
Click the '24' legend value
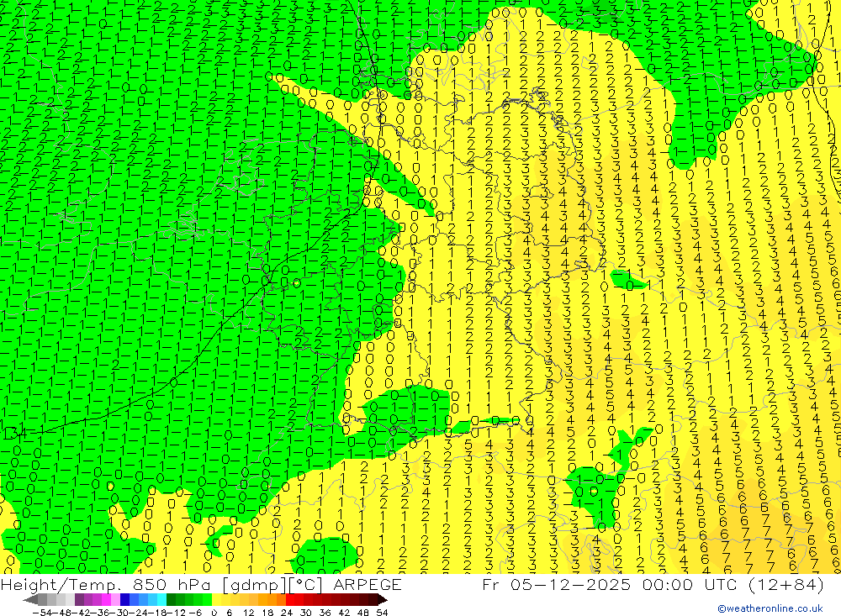(287, 613)
